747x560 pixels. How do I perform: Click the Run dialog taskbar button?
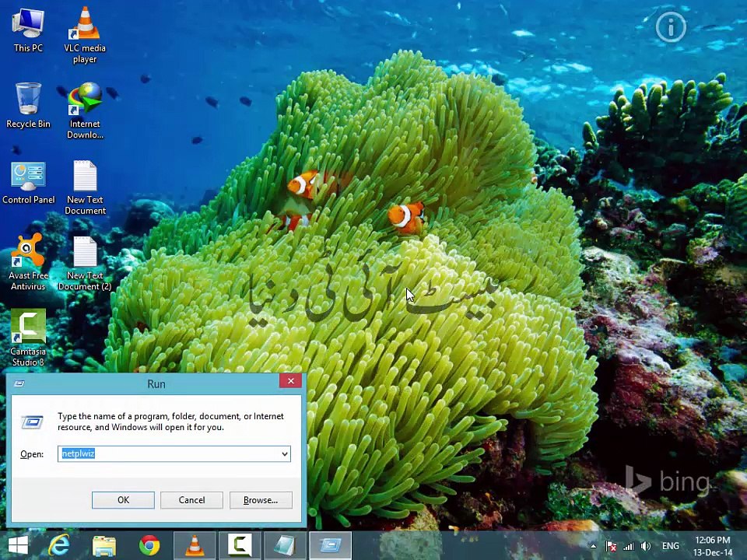[x=330, y=546]
